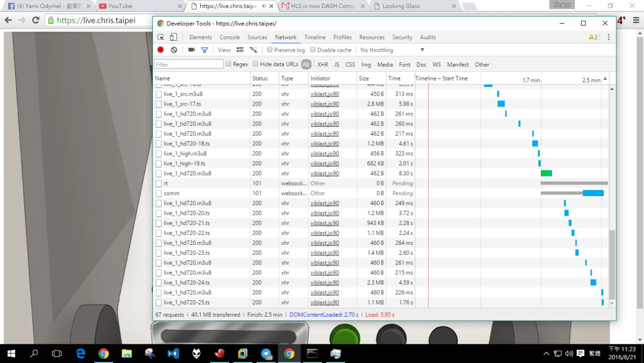Enable the Preserve log checkbox
This screenshot has height=363, width=644.
[x=270, y=50]
